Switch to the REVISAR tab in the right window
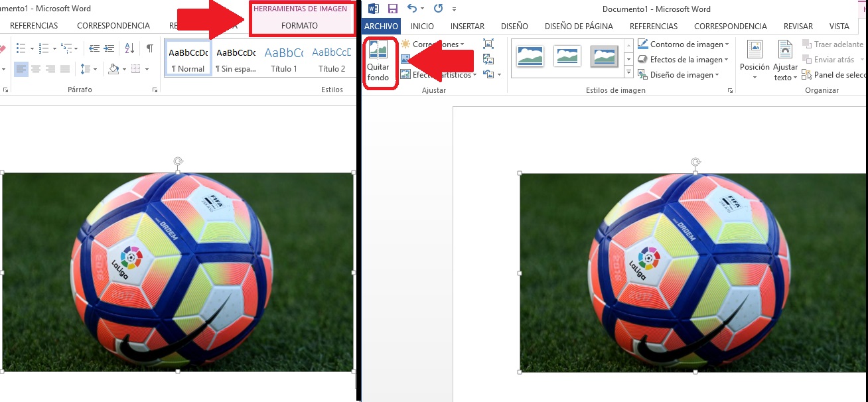 798,27
